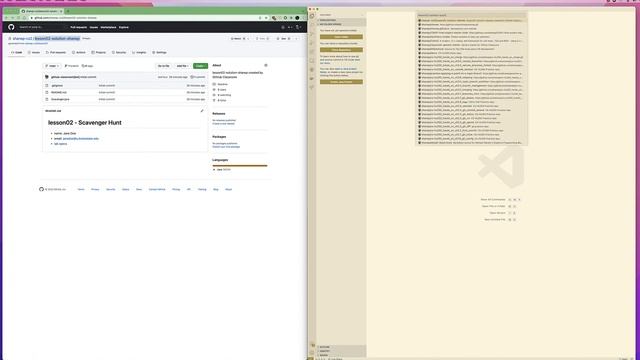Open the Add file dropdown
The height and width of the screenshot is (360, 640).
pyautogui.click(x=182, y=66)
